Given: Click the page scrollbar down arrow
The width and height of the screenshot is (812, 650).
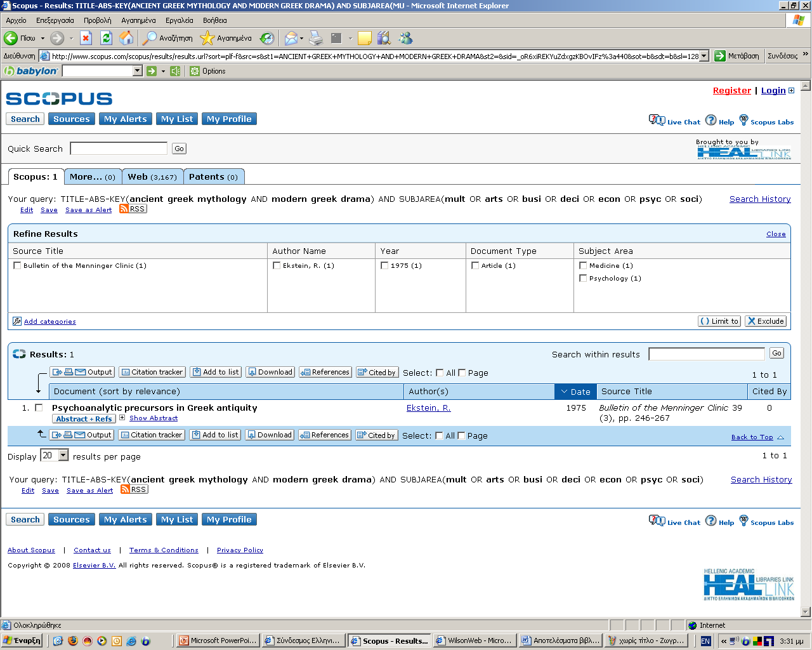Looking at the screenshot, I should pos(806,612).
